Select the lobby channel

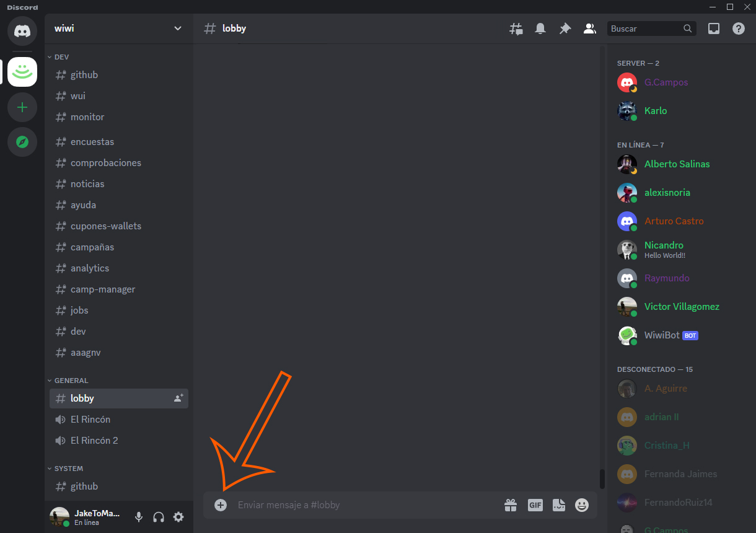tap(119, 399)
